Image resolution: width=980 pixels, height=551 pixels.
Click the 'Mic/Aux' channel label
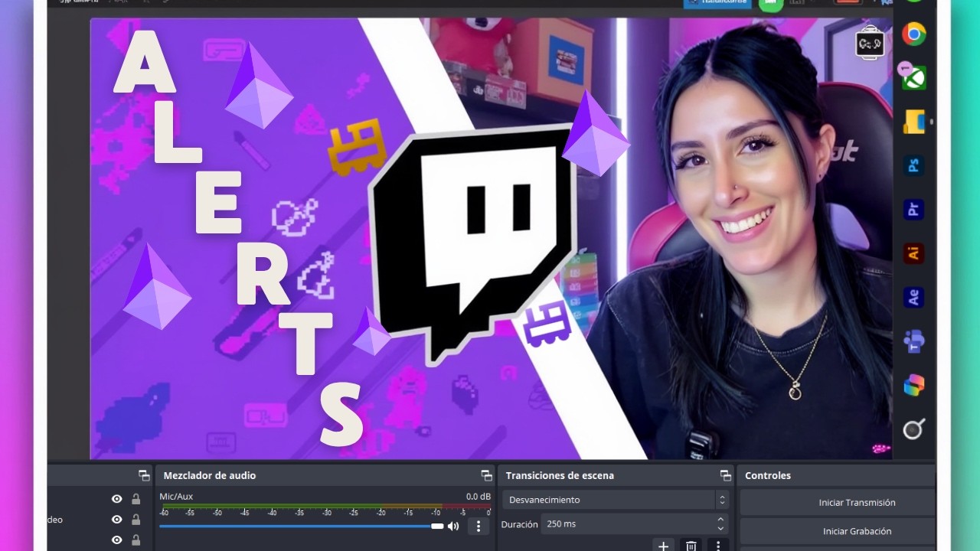pos(176,497)
